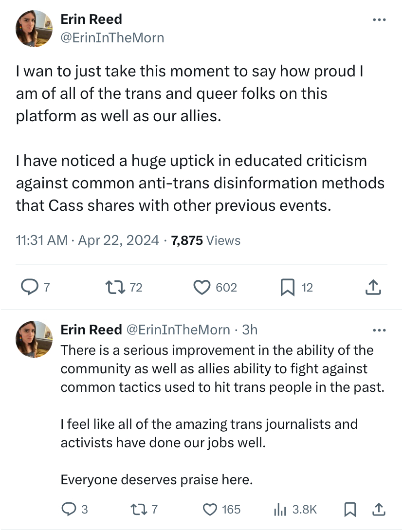403x532 pixels.
Task: Reply to the second tweet with 3 replies
Action: (69, 509)
